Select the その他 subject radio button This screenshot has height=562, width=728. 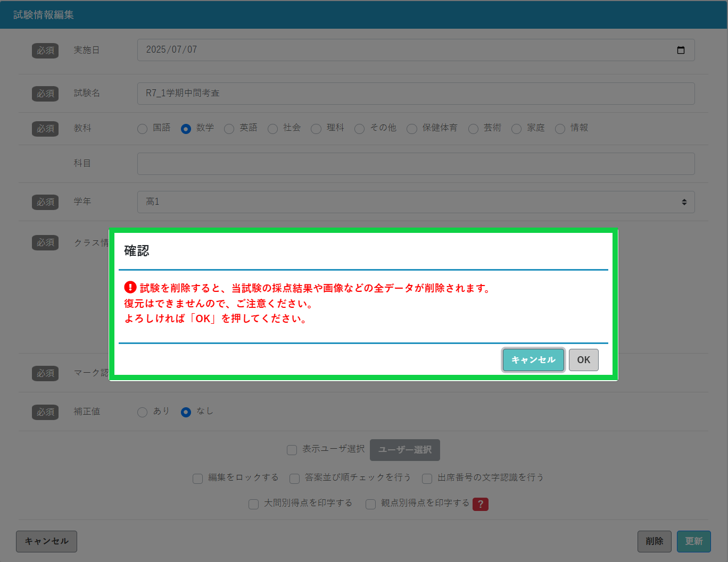359,129
